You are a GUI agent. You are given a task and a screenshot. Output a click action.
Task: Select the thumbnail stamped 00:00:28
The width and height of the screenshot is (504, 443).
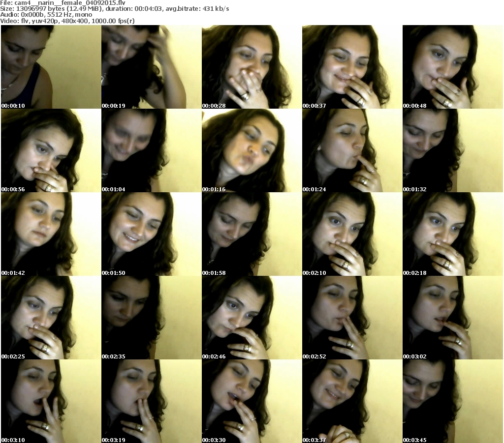[x=252, y=67]
